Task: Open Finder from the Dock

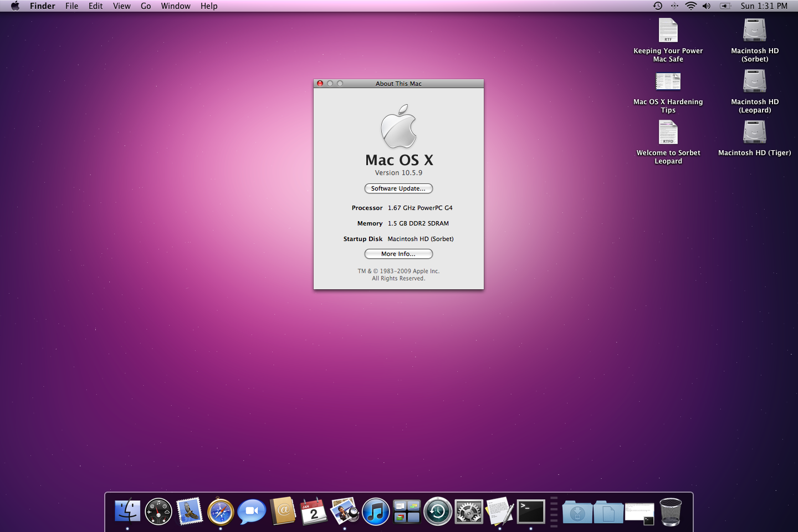Action: coord(127,511)
